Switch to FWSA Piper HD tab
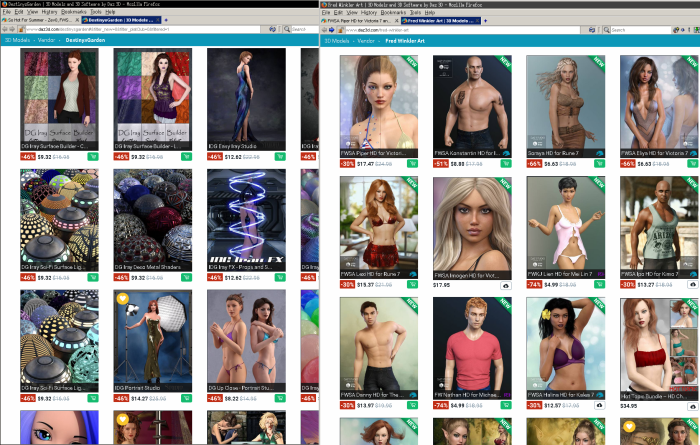Image resolution: width=700 pixels, height=445 pixels. [x=359, y=21]
